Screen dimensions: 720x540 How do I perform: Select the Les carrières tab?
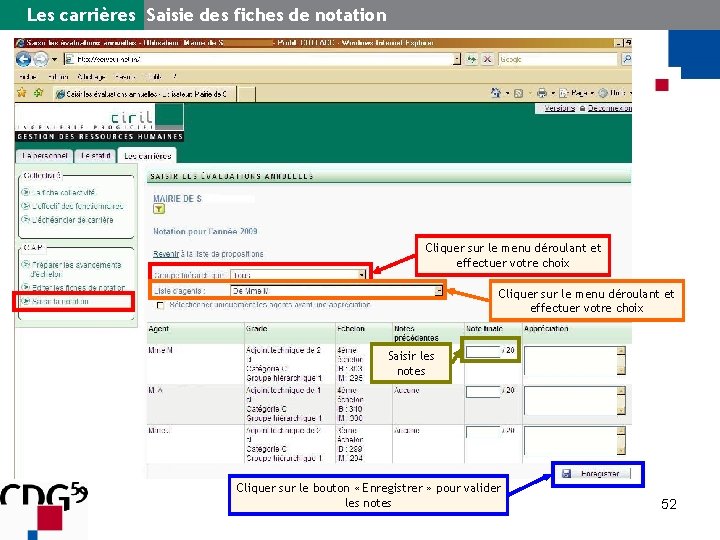point(147,156)
